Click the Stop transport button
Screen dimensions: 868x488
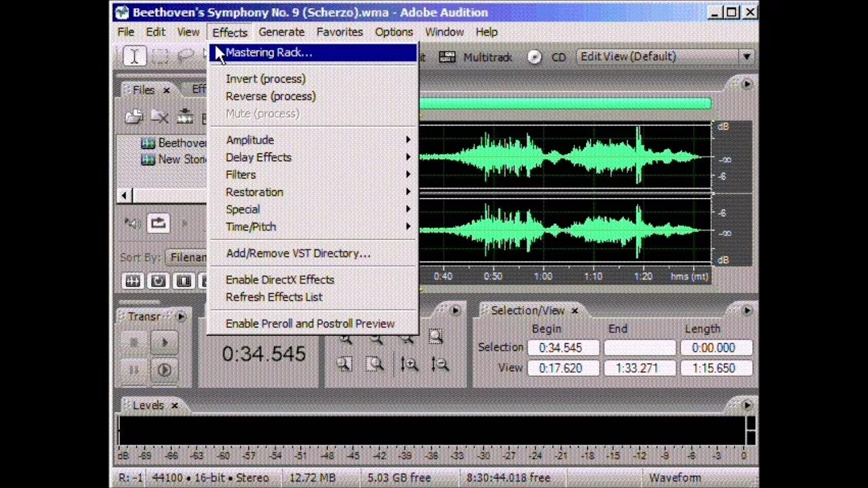134,343
